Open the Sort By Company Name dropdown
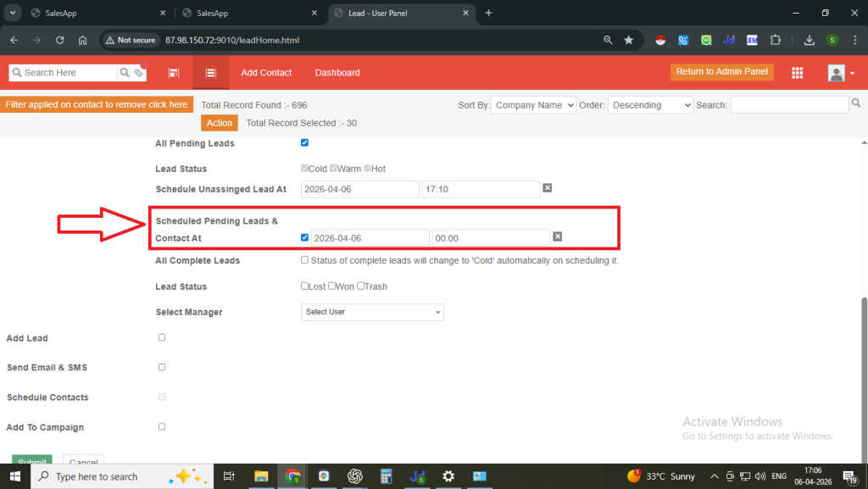Screen dimensions: 868x489 (x=533, y=105)
